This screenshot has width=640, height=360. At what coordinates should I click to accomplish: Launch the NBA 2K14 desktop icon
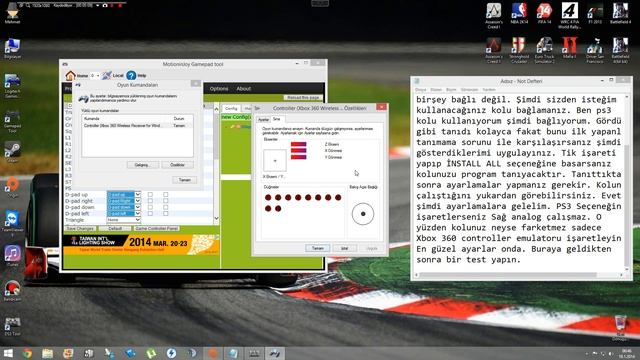[x=519, y=13]
